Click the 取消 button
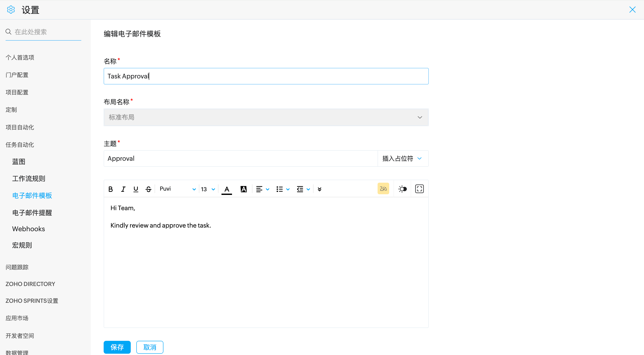The image size is (644, 355). [x=150, y=347]
